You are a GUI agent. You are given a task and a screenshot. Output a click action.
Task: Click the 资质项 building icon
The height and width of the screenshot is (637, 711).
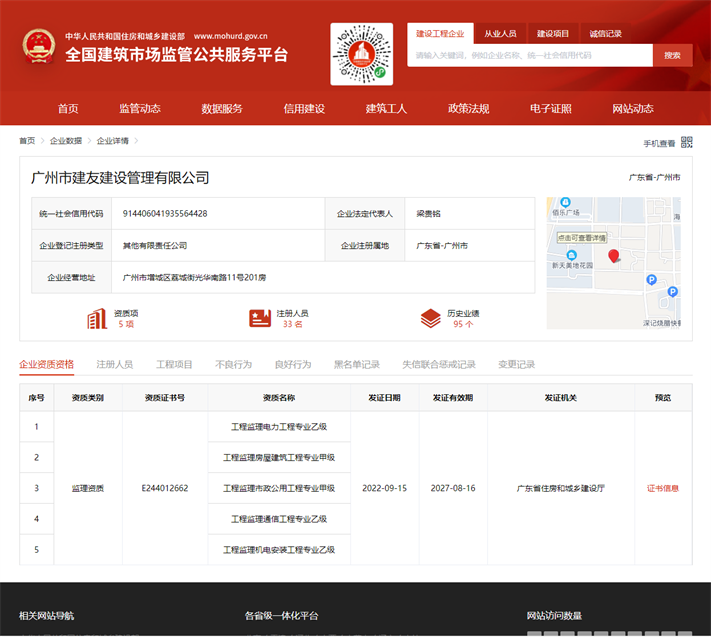pyautogui.click(x=97, y=319)
